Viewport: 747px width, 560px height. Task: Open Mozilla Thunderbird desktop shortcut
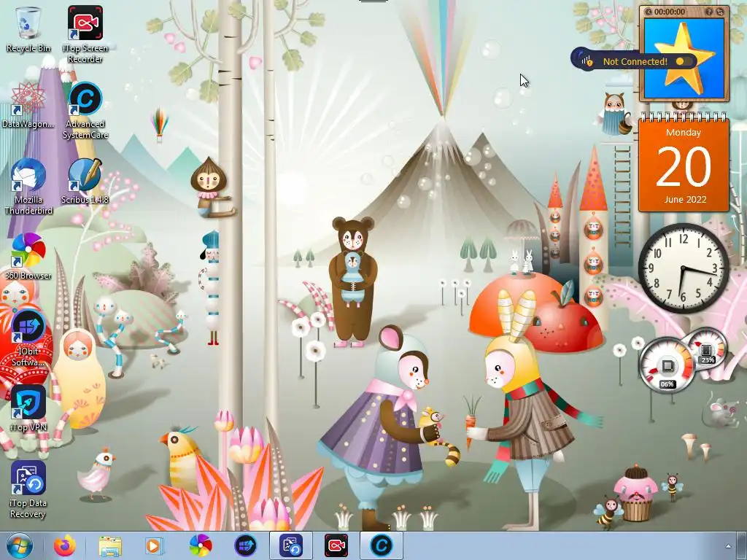[28, 186]
